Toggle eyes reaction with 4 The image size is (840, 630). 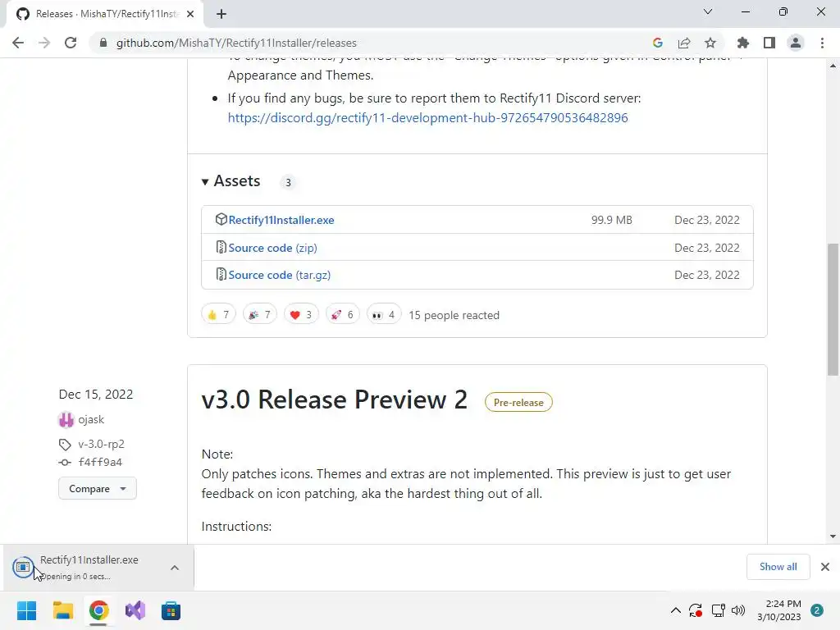click(384, 314)
